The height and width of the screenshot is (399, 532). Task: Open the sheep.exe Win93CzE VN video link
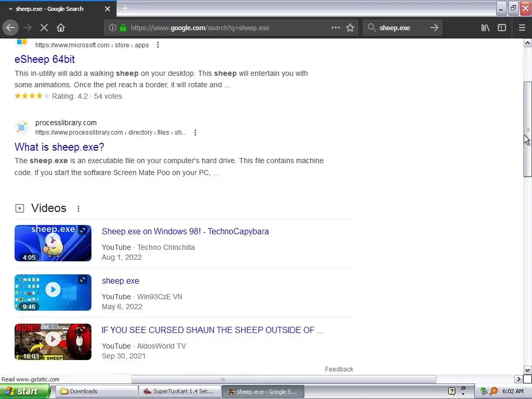pyautogui.click(x=121, y=281)
